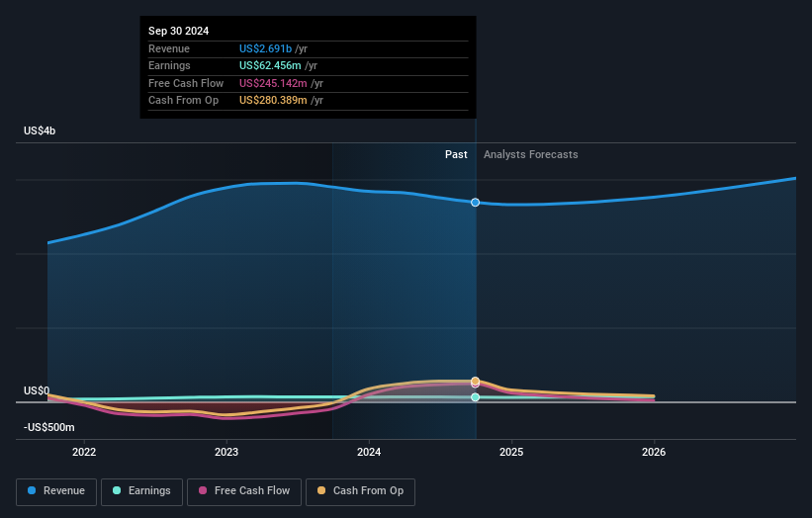Toggle the Earnings series in the legend
The image size is (812, 518).
(x=141, y=491)
